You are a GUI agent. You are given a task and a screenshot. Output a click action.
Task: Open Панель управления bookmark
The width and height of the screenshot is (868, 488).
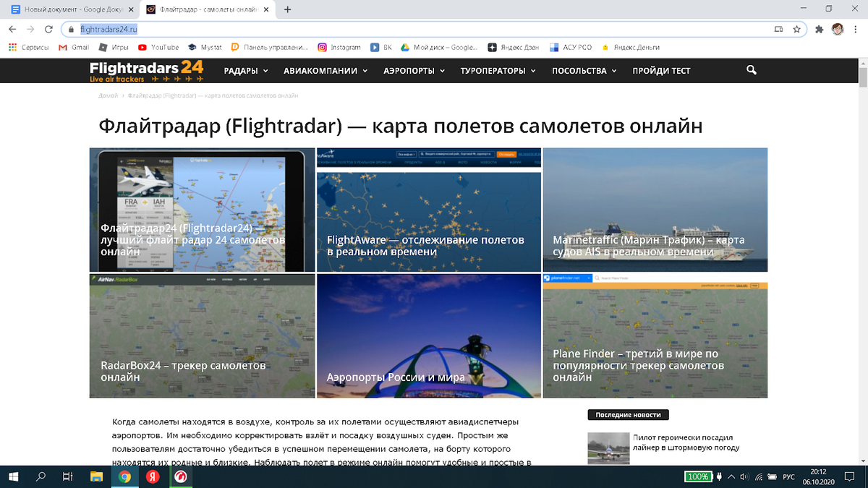tap(269, 47)
